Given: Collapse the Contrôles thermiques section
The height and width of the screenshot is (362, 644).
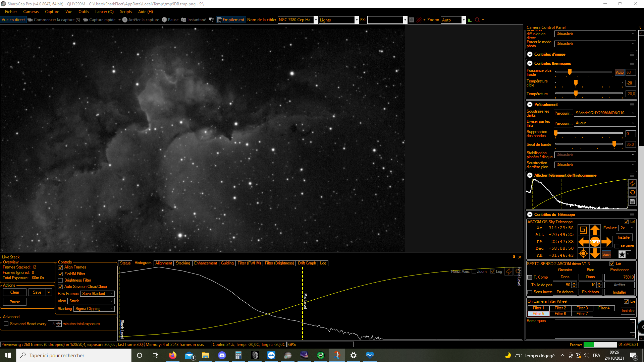Looking at the screenshot, I should tap(530, 63).
